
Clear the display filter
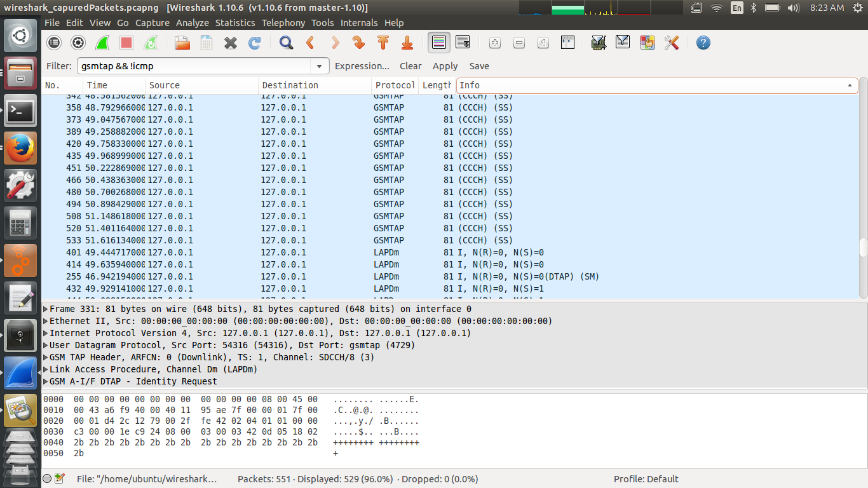coord(410,66)
